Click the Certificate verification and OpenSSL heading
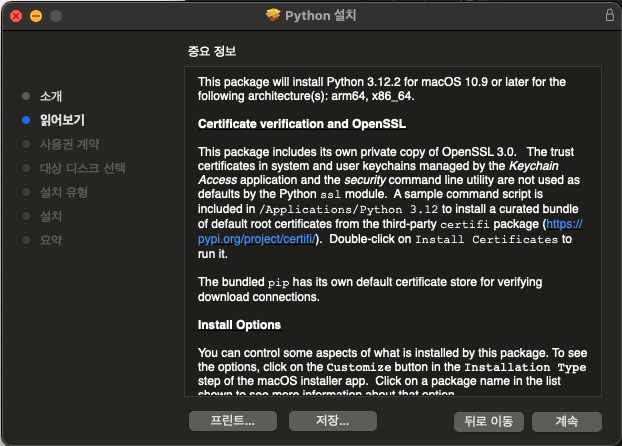622x446 pixels. (x=302, y=124)
